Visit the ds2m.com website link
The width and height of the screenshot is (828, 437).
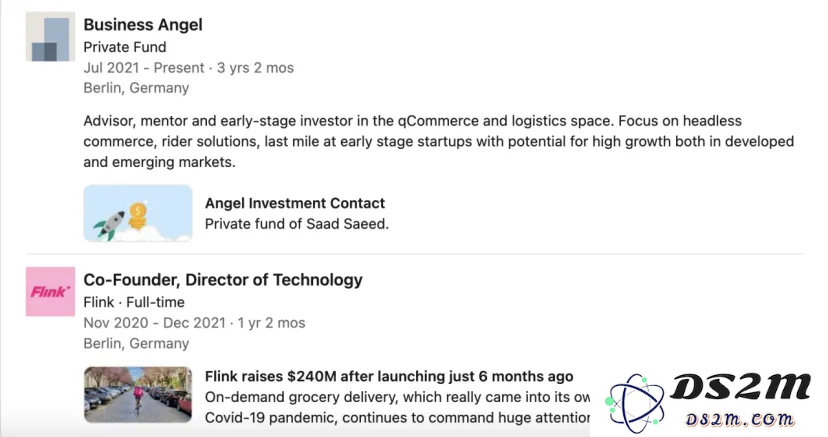[739, 419]
